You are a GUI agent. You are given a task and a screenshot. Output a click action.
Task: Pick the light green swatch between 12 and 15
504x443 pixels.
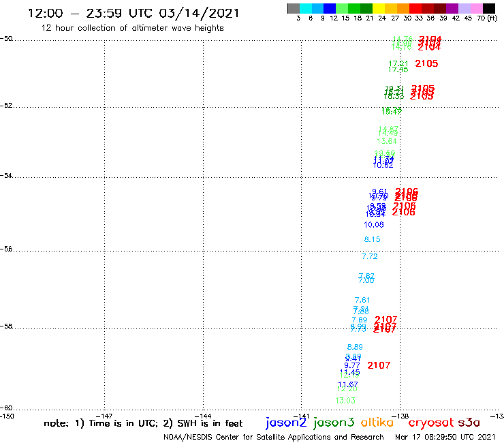[x=342, y=8]
